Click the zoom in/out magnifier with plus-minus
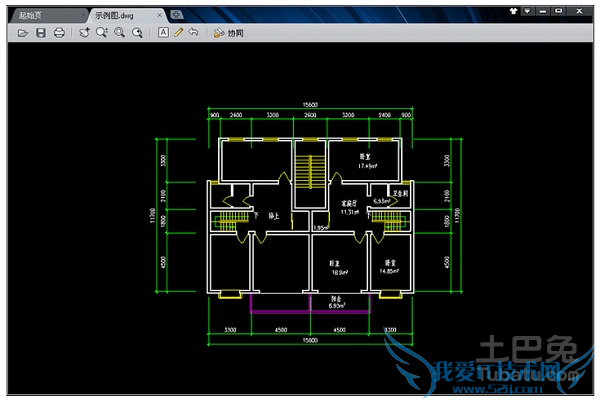 [102, 33]
